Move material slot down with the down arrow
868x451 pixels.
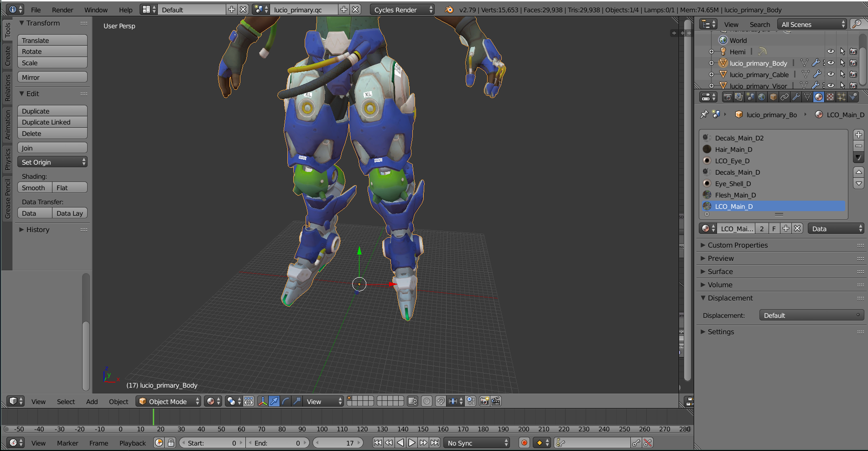pyautogui.click(x=858, y=183)
